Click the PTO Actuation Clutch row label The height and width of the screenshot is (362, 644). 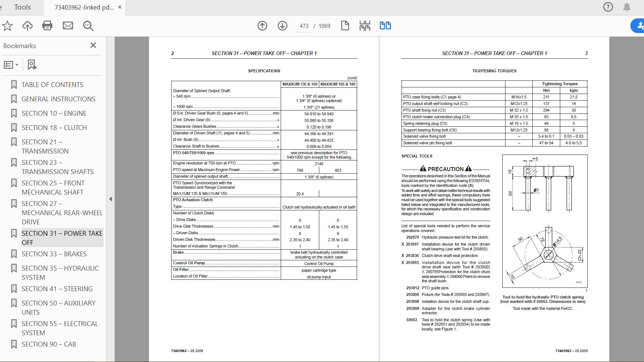193,200
